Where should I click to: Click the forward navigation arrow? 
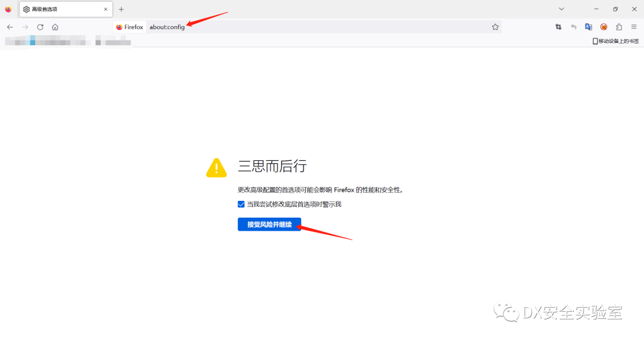pyautogui.click(x=25, y=27)
